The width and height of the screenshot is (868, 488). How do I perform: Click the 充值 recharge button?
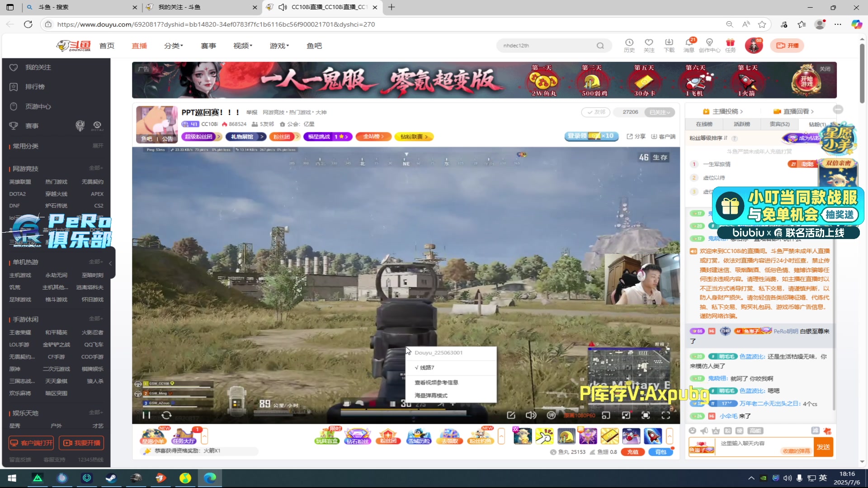pyautogui.click(x=633, y=452)
